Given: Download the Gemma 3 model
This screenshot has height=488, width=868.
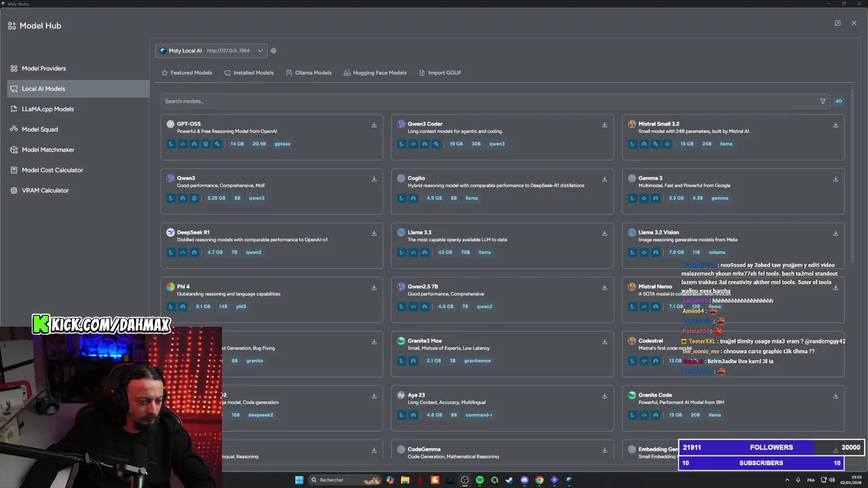Looking at the screenshot, I should coord(835,179).
